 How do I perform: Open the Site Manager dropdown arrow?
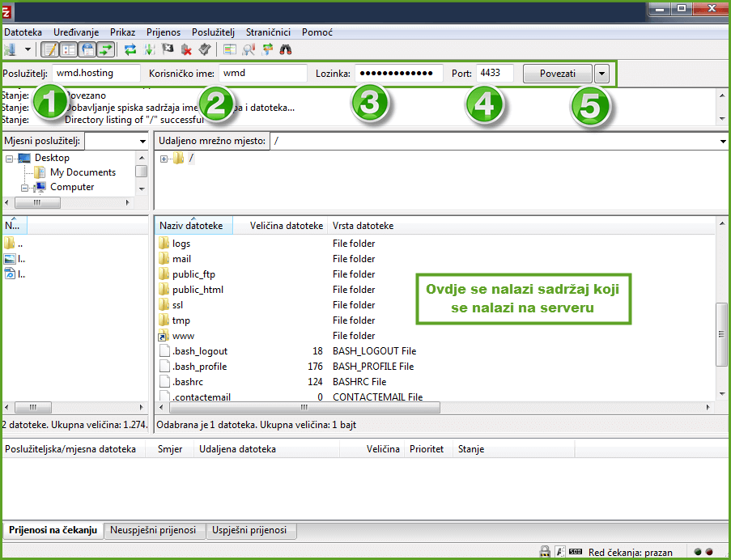tap(28, 49)
